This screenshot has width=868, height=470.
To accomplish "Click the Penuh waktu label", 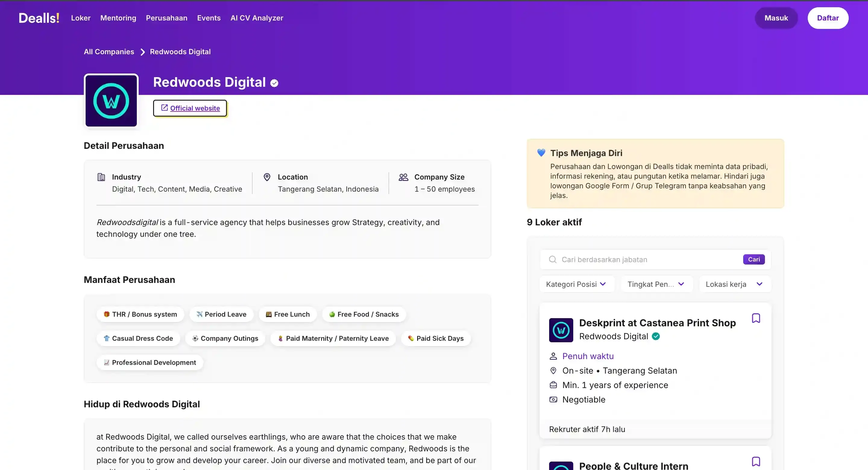I will (588, 356).
